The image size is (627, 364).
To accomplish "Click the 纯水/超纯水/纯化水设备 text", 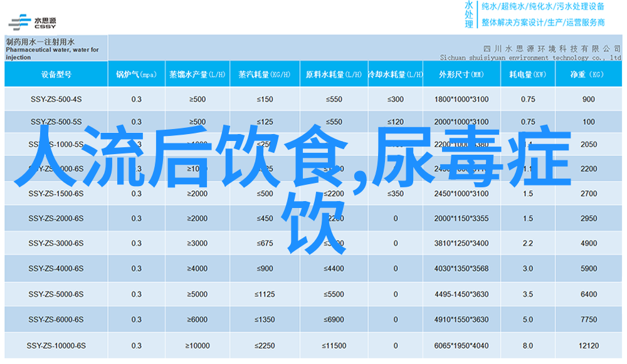I will coord(543,7).
